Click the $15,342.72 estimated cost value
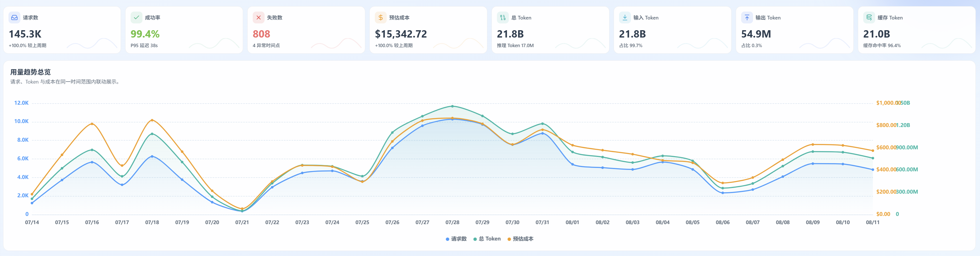 point(401,34)
